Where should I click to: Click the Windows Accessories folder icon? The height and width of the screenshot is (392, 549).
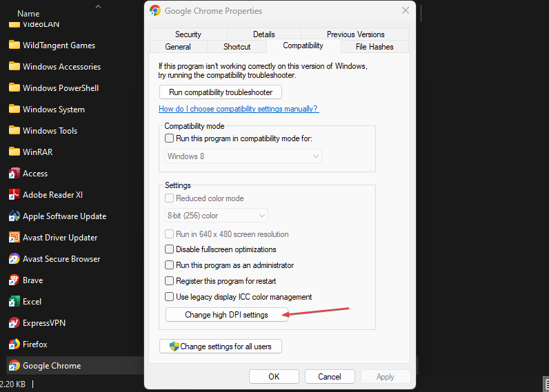pos(14,66)
